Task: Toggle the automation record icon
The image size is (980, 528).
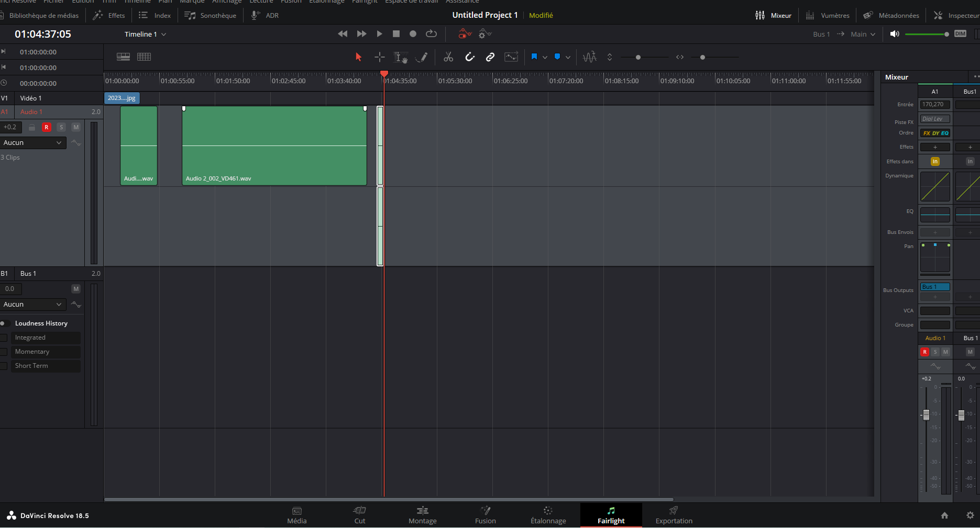Action: pos(465,34)
